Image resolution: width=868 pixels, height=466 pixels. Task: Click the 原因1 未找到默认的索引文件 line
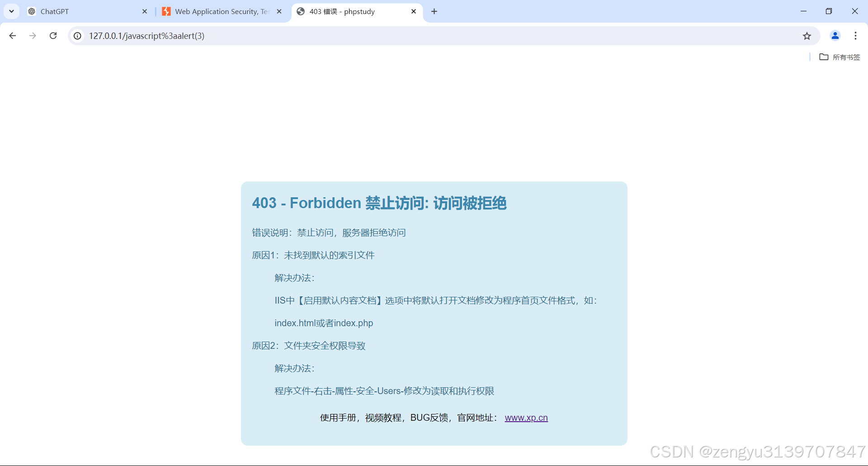(313, 255)
